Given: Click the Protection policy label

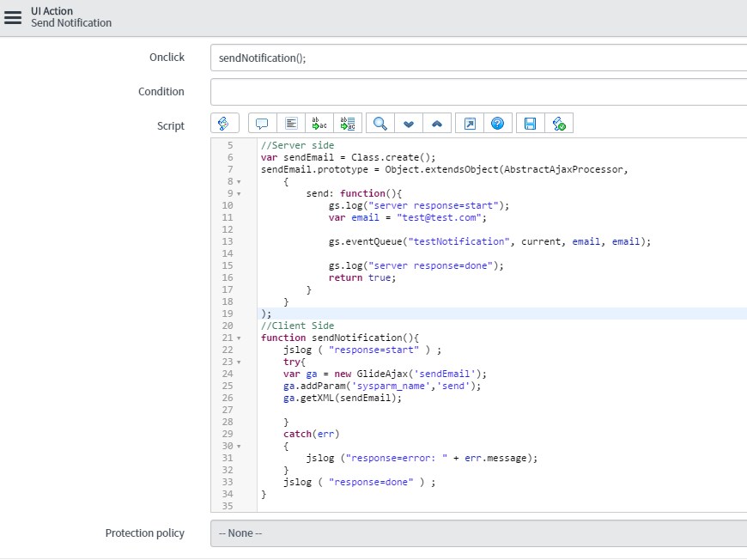Looking at the screenshot, I should (x=145, y=533).
